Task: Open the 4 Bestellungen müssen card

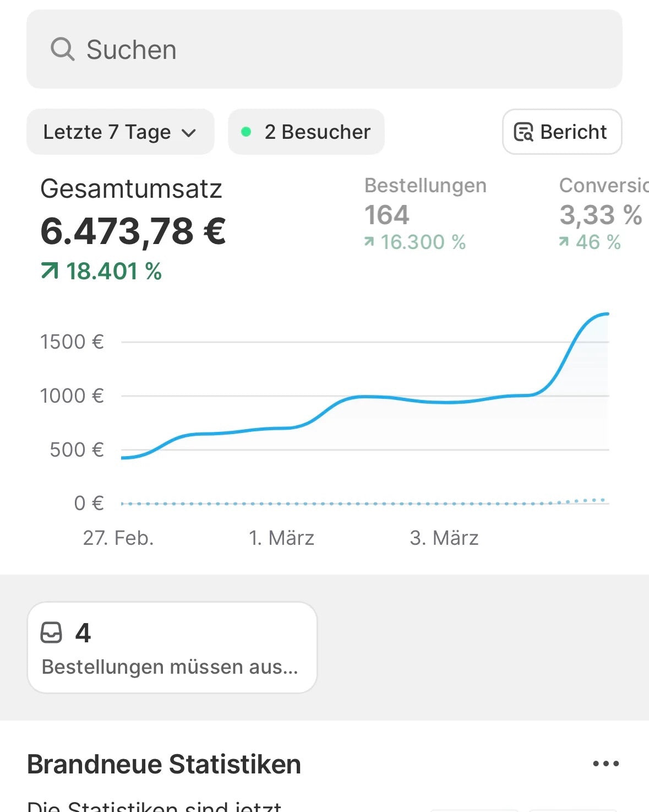Action: [x=172, y=648]
